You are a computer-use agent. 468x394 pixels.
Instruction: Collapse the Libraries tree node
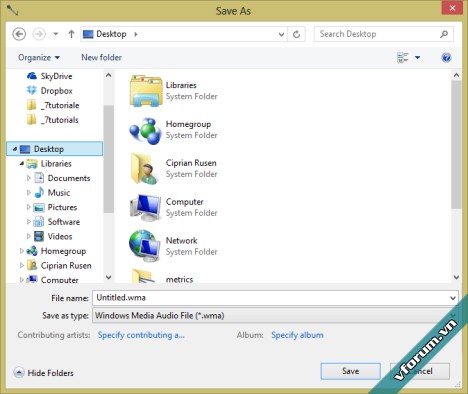22,163
